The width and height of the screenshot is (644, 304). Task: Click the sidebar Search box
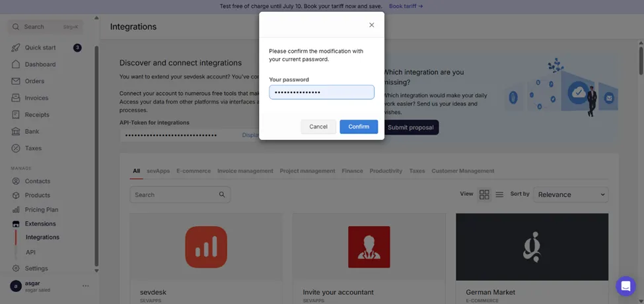click(46, 26)
